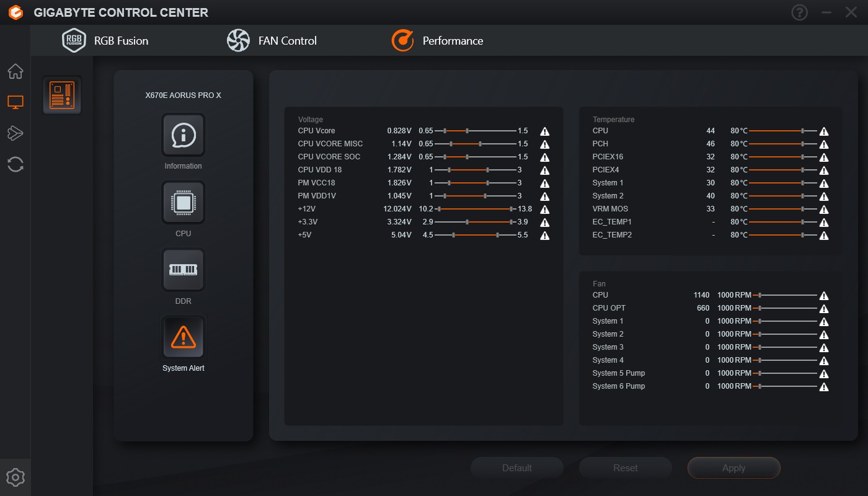Click the CPU VCORE SOC 1.284V reading
This screenshot has width=868, height=496.
pos(399,157)
